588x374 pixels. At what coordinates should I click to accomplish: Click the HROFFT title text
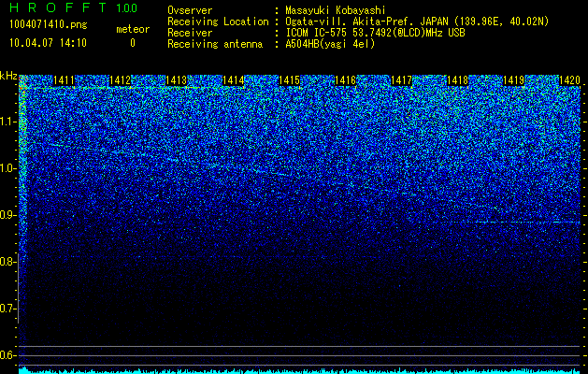coord(58,7)
